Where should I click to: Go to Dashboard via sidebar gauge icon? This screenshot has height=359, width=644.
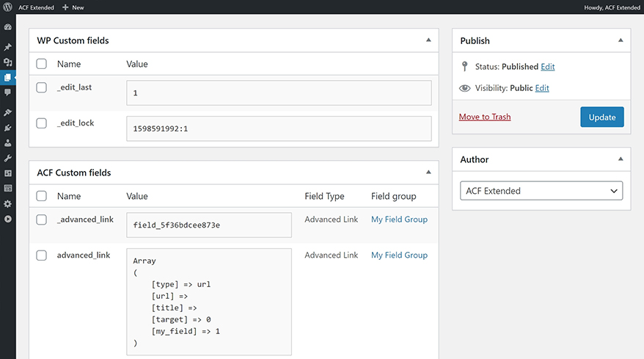click(8, 27)
